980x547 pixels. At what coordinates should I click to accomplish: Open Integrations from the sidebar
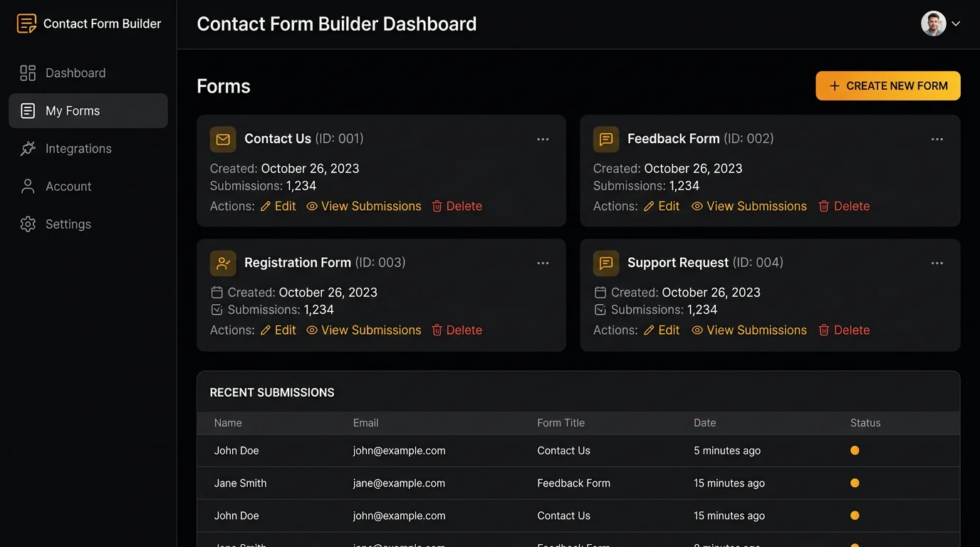click(x=88, y=148)
